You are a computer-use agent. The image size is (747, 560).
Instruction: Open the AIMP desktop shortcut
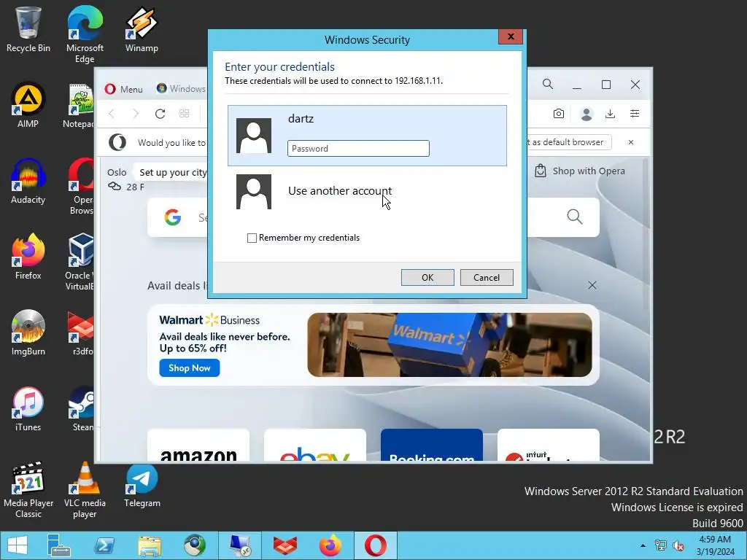28,105
